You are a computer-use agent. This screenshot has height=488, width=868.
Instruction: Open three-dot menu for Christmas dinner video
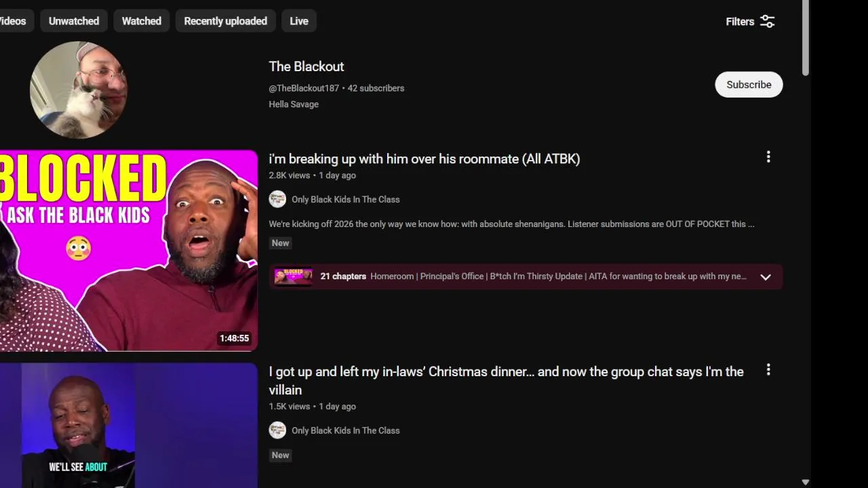[x=768, y=370]
